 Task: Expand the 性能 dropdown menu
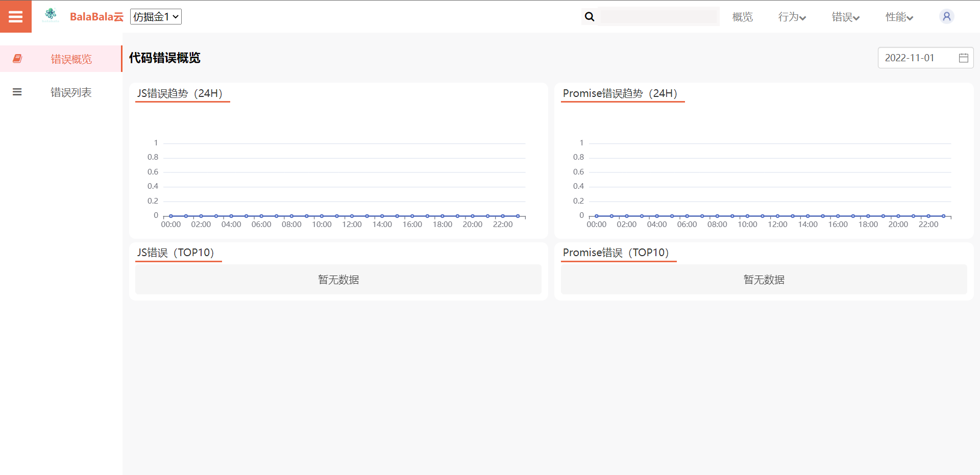898,17
